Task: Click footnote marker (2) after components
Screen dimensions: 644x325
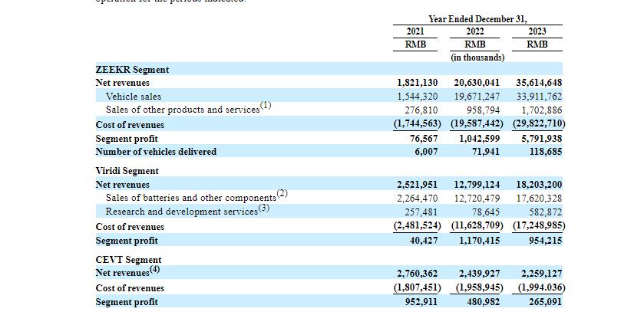Action: coord(282,193)
